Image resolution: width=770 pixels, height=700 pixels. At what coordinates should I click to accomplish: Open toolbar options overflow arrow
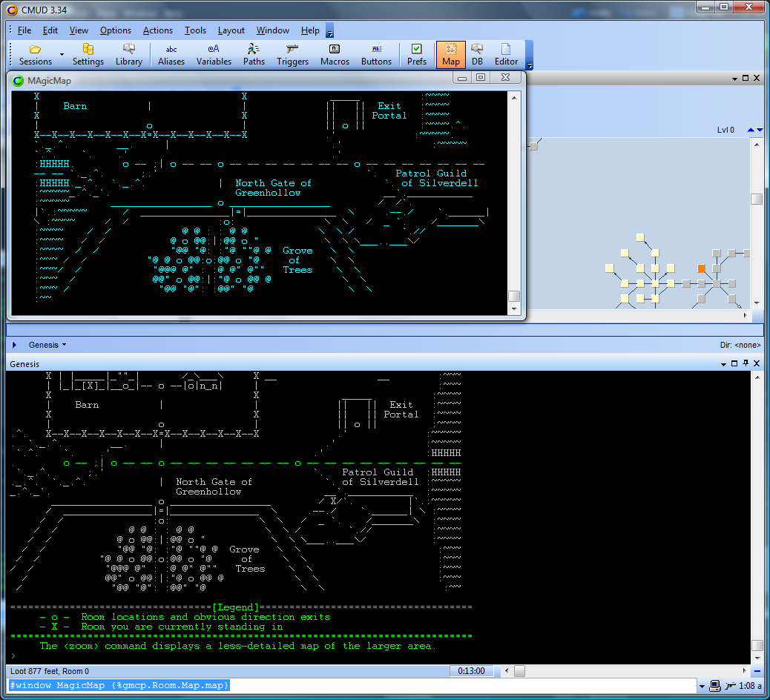click(530, 65)
